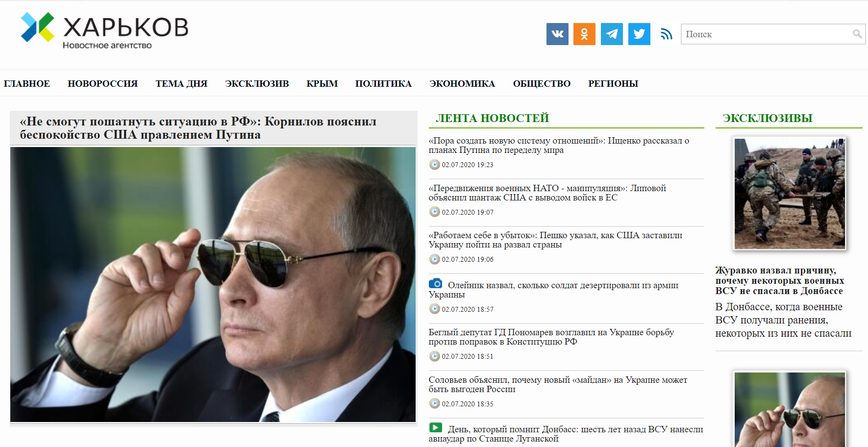The width and height of the screenshot is (868, 447).
Task: Open the Odnoklassniki social icon
Action: [x=584, y=34]
